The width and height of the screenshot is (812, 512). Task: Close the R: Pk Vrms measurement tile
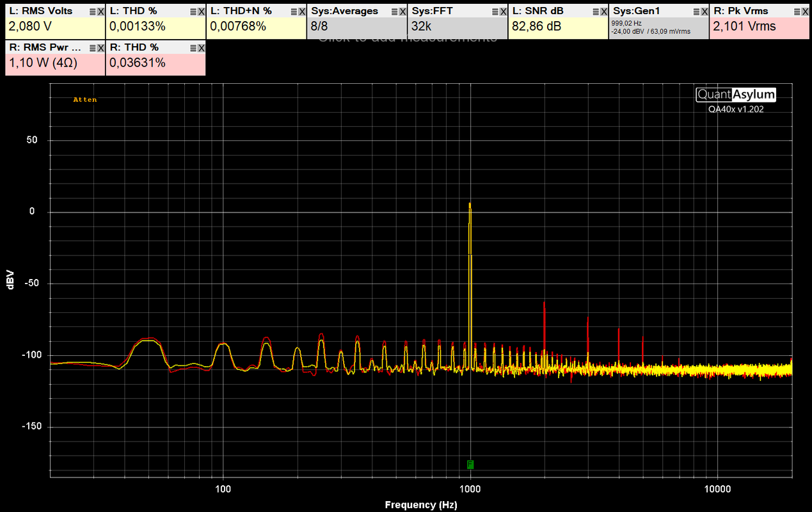804,12
